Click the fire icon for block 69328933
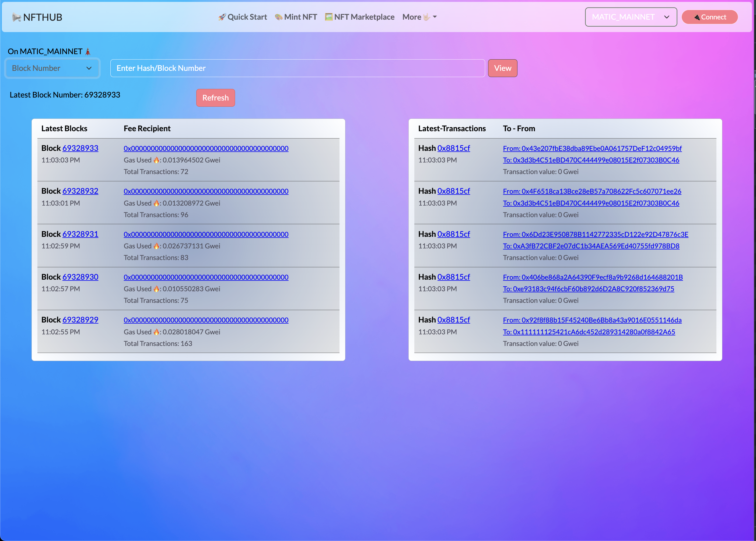Screen dimensions: 756x541 (x=156, y=160)
